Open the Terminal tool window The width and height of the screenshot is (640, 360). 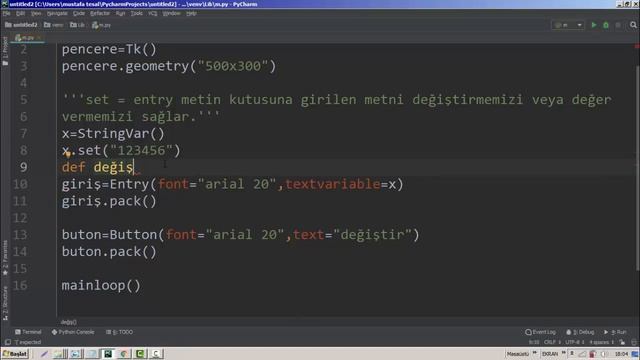28,332
